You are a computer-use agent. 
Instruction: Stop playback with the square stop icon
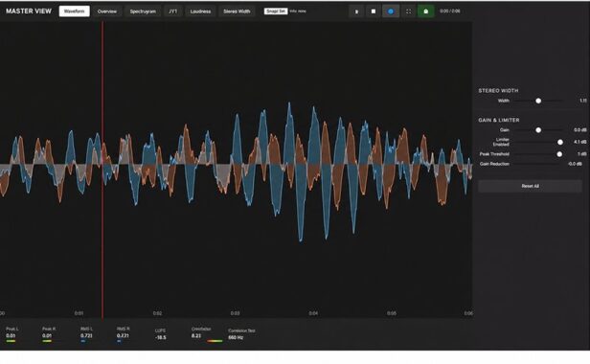374,11
